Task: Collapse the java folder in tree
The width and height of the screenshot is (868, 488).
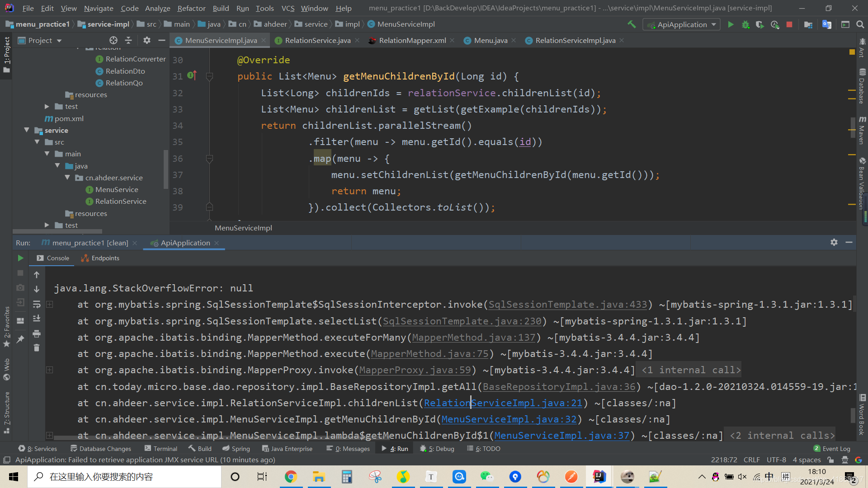Action: coord(57,166)
